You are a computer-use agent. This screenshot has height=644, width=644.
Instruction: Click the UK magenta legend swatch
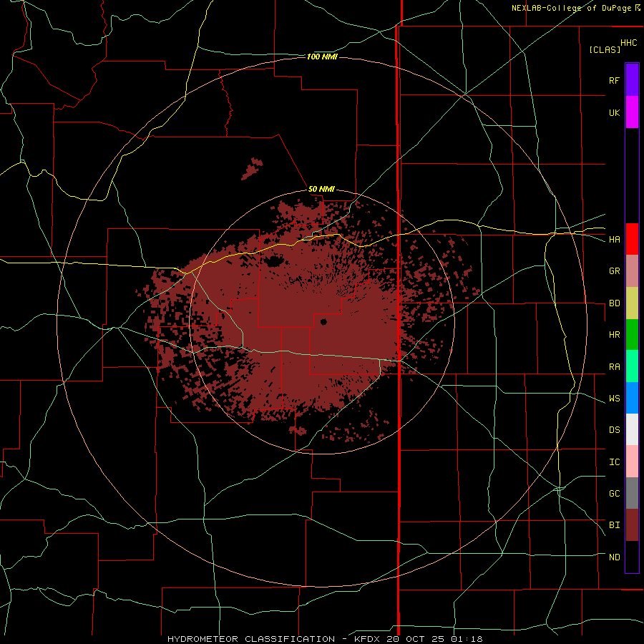click(x=632, y=112)
